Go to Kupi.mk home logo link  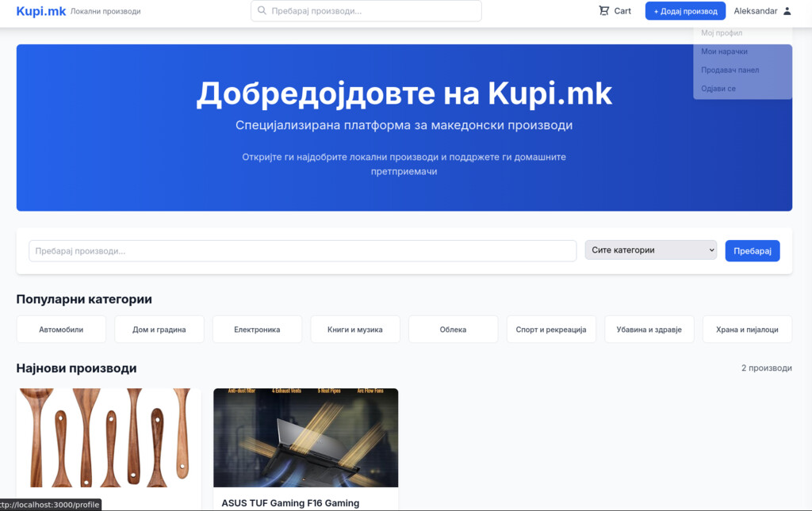[41, 11]
